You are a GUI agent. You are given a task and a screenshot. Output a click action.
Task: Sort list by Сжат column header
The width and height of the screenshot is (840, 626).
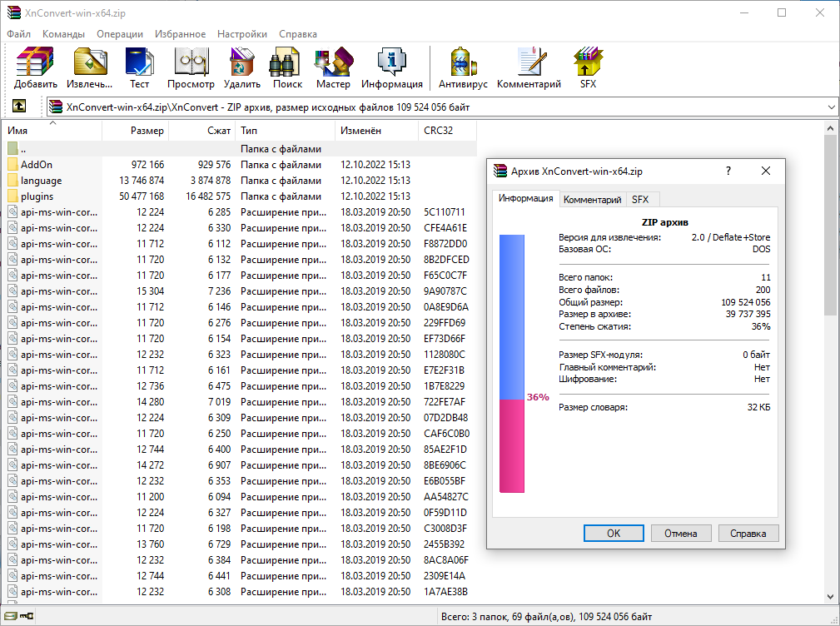(x=202, y=130)
